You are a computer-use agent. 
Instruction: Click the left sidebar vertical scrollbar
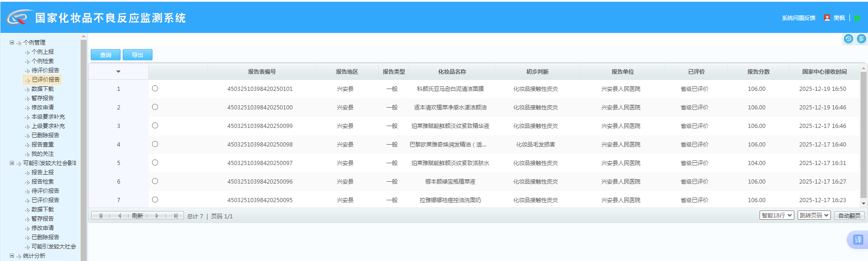pos(83,148)
